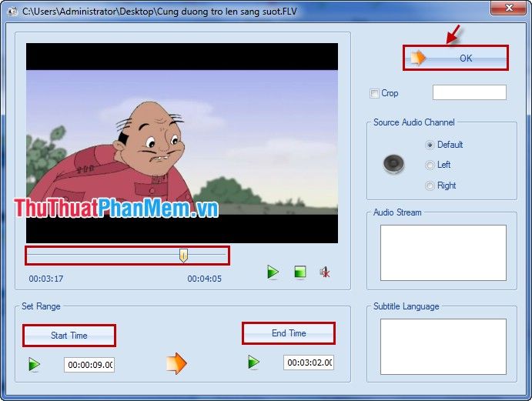This screenshot has width=532, height=401.
Task: Select the Default audio channel radio button
Action: tap(430, 145)
